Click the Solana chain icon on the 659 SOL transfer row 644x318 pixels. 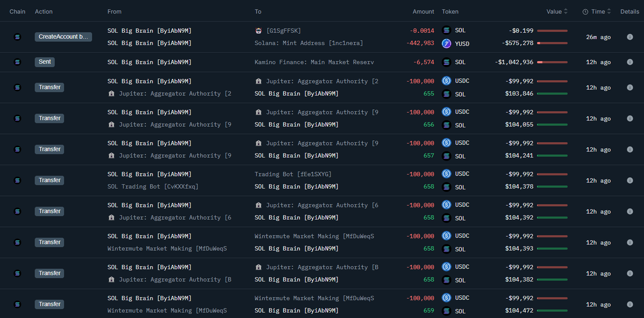17,305
